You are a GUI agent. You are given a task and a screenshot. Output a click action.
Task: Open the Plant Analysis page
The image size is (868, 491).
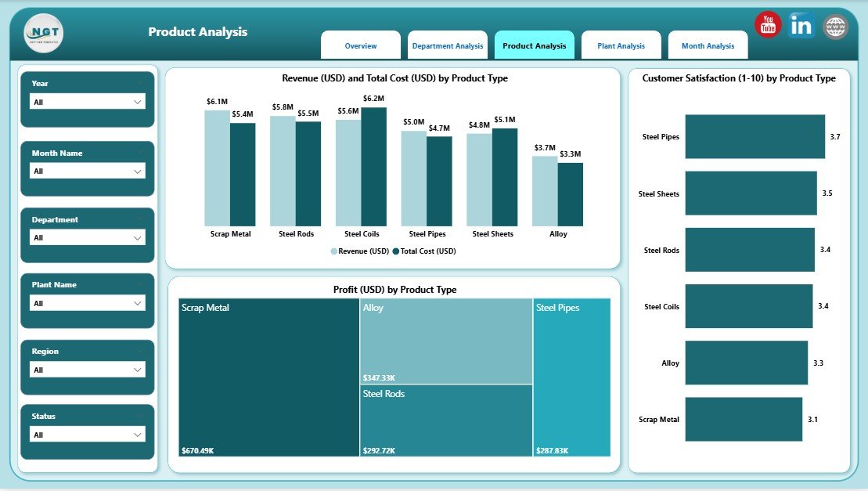(621, 45)
